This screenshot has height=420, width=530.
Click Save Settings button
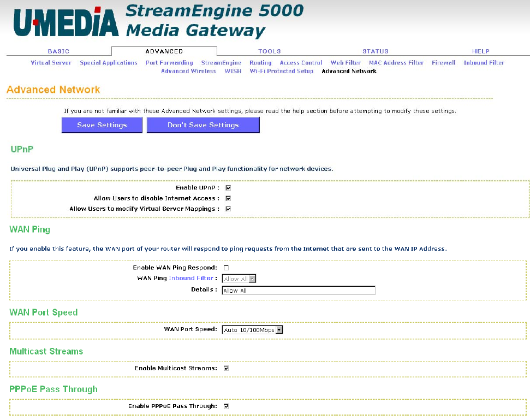pyautogui.click(x=102, y=125)
